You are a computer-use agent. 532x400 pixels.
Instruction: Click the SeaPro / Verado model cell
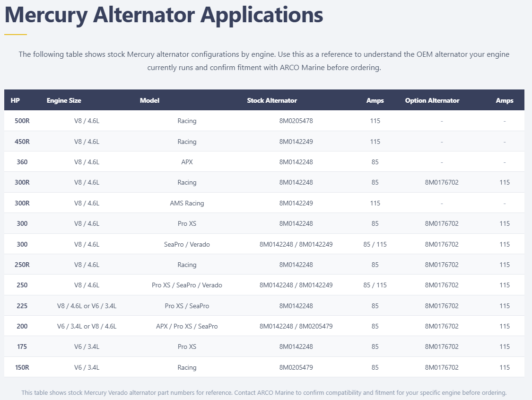click(187, 244)
